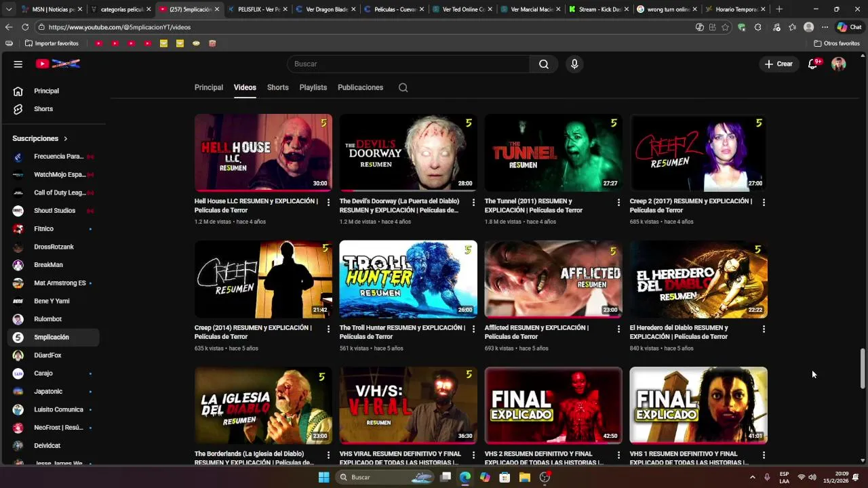Open options for Hell House LLC video

coord(329,202)
